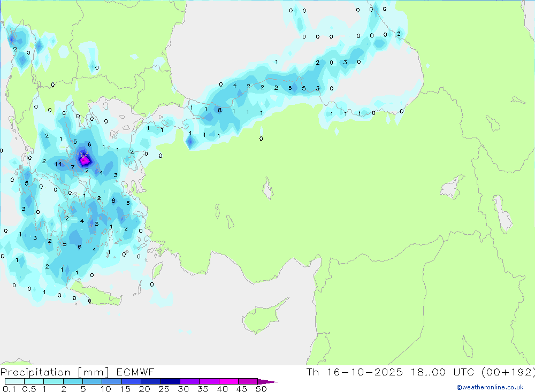Click the legend label '25'
This screenshot has width=535, height=392.
point(164,389)
